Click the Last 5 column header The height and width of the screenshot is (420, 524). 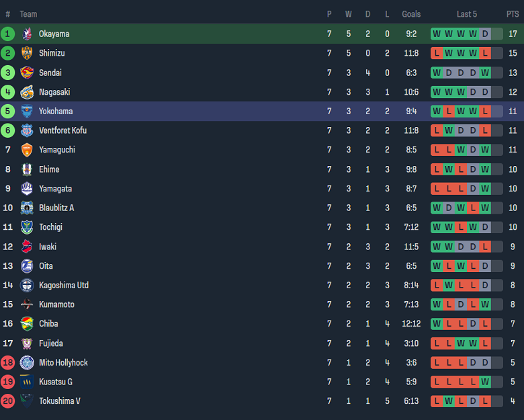tap(467, 14)
